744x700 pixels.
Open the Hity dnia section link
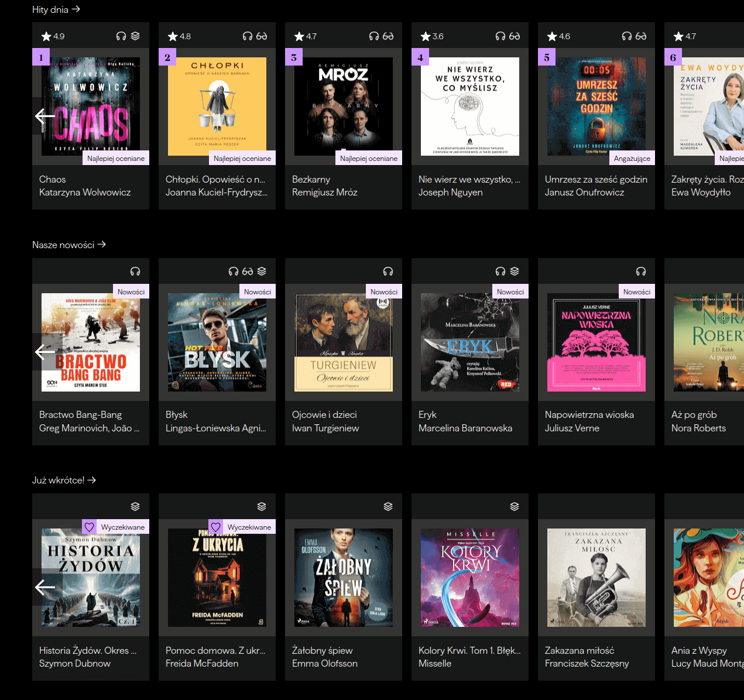click(x=56, y=9)
